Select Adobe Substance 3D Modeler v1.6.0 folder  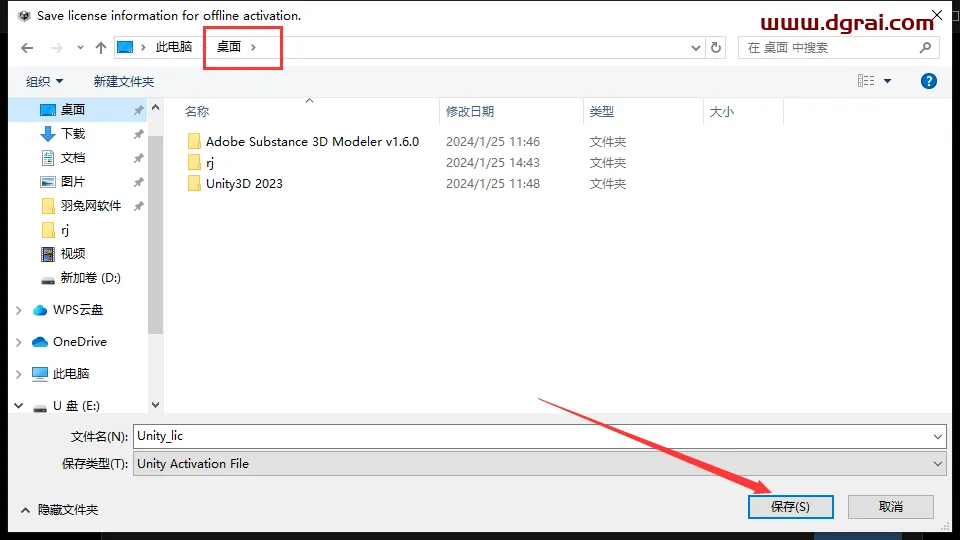click(x=312, y=141)
